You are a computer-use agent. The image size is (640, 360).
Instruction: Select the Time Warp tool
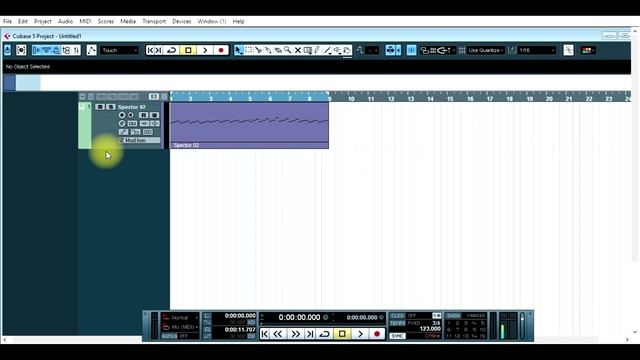[308, 50]
